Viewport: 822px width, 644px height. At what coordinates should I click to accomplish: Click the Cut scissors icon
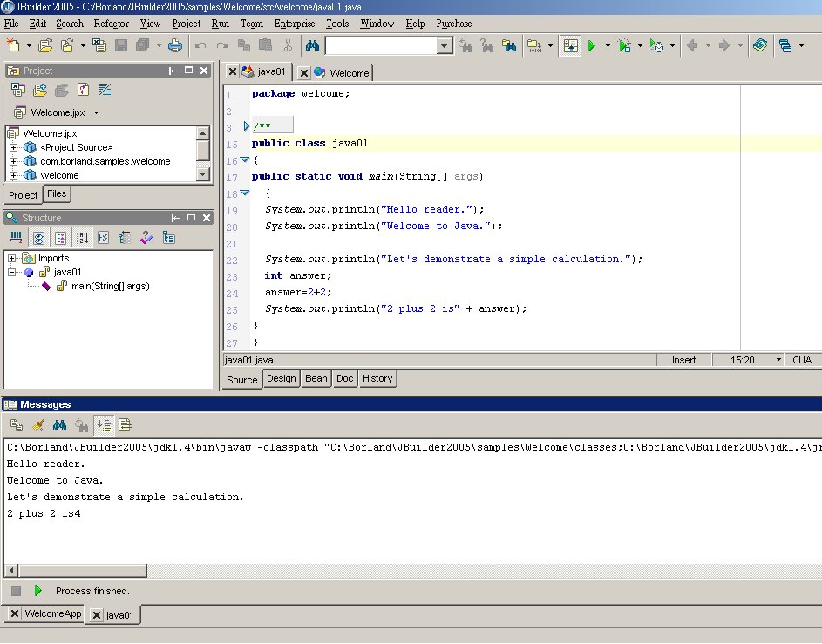point(288,45)
